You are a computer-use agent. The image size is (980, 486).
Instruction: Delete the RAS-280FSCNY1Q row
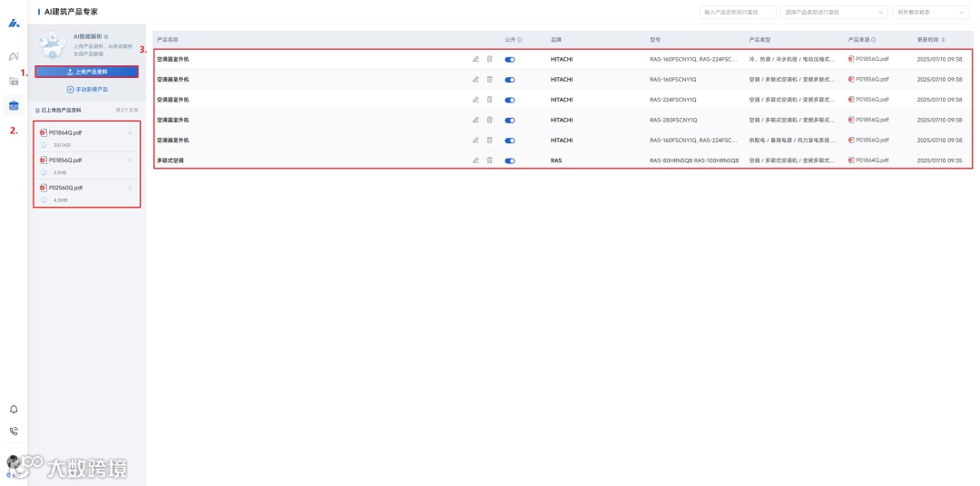pos(489,120)
